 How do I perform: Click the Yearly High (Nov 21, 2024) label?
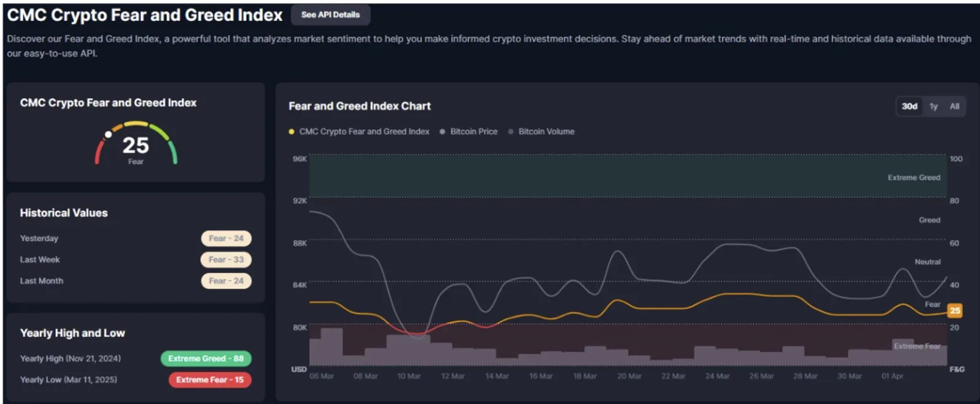[x=70, y=359]
